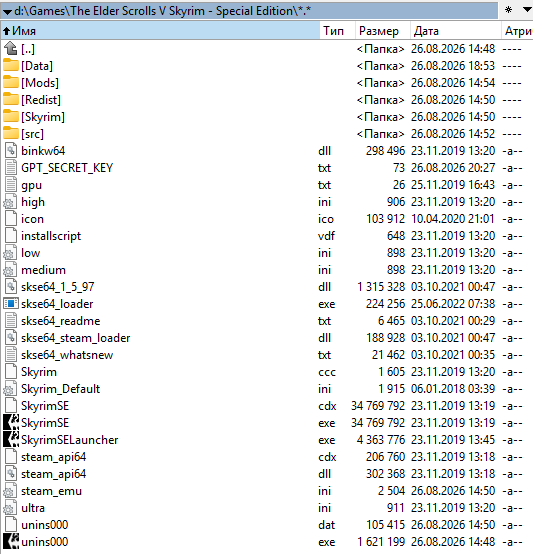Expand the path dropdown arrow before d:\Games
The image size is (537, 554).
click(x=7, y=12)
